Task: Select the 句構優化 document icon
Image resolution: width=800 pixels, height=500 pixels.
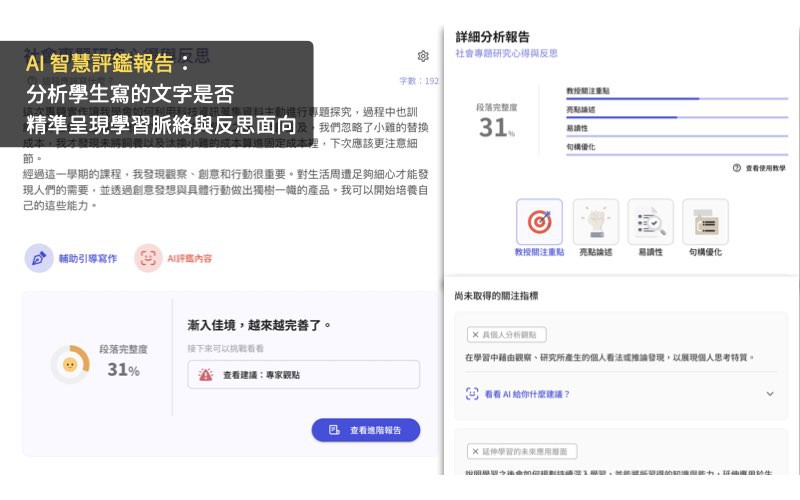Action: coord(705,222)
